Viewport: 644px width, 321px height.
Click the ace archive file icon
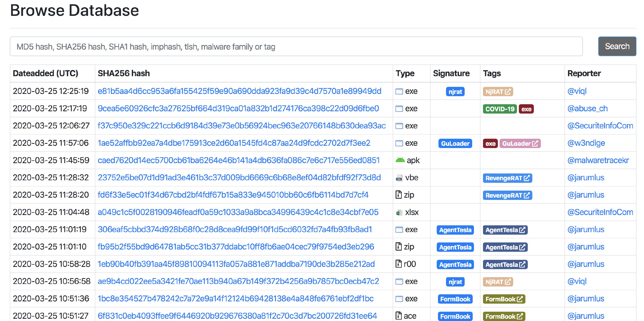coord(398,316)
